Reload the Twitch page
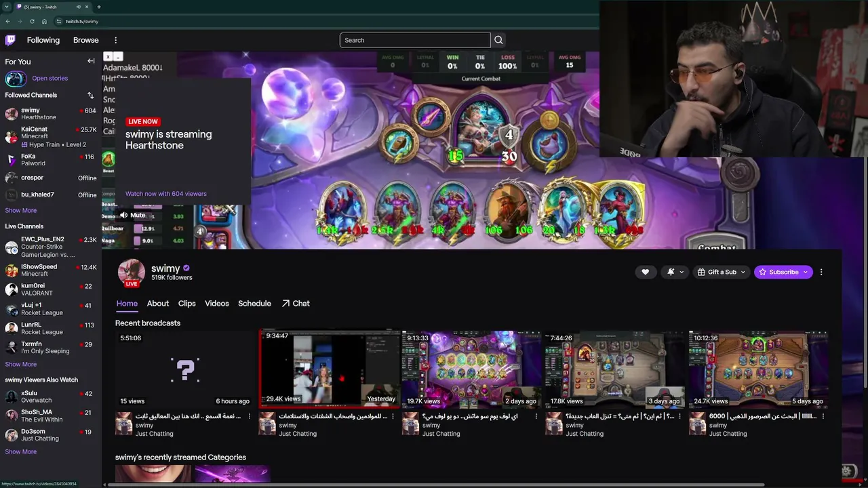This screenshot has width=868, height=488. (x=32, y=21)
